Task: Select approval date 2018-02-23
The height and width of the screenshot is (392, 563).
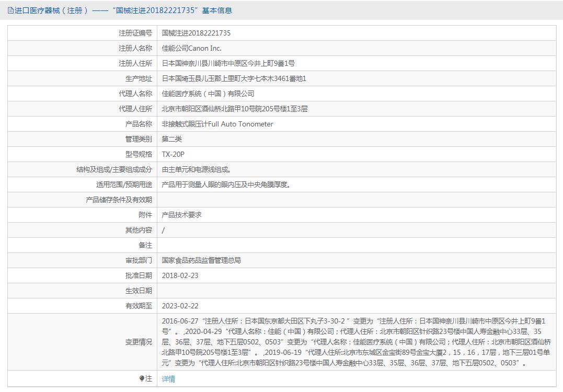Action: click(180, 275)
